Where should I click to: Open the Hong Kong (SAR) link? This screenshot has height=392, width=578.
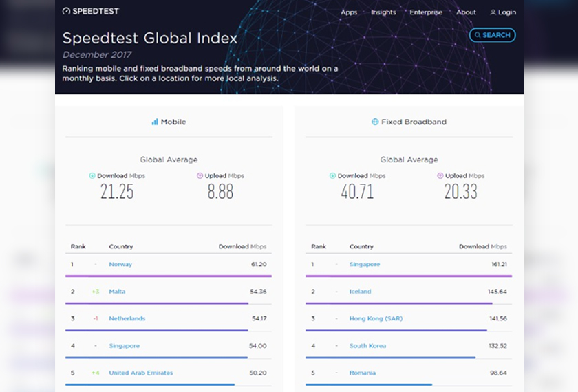(x=376, y=318)
